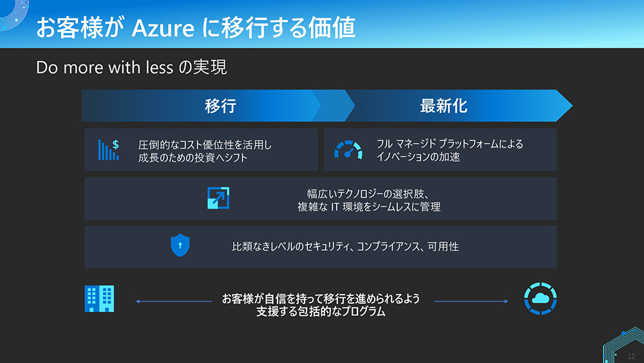Click the security and compliance text line
Image resolution: width=644 pixels, height=363 pixels.
pyautogui.click(x=345, y=246)
